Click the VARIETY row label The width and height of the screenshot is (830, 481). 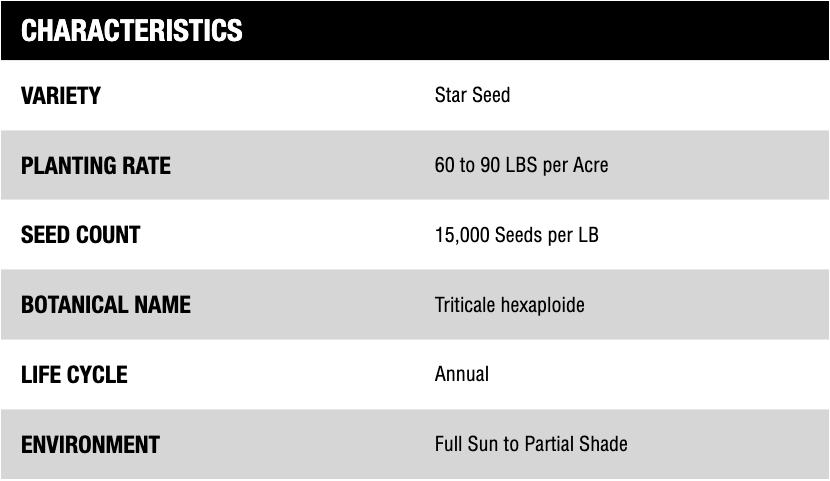click(61, 96)
